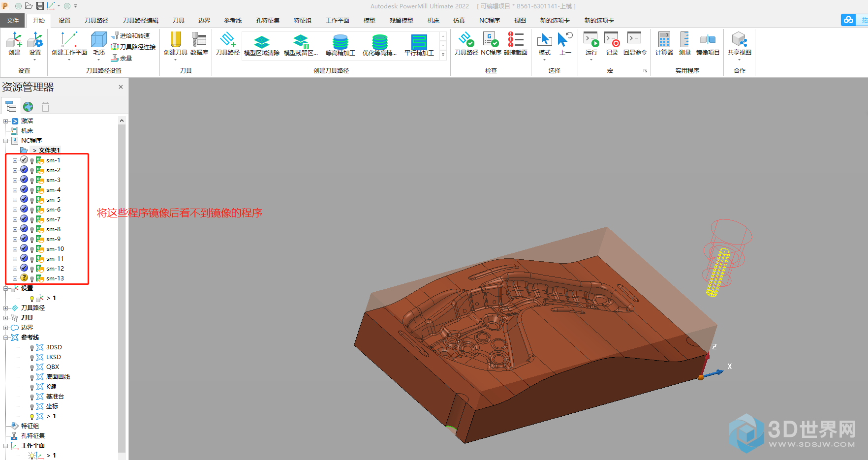The image size is (868, 460).
Task: Run NC程序 verification check
Action: [491, 44]
